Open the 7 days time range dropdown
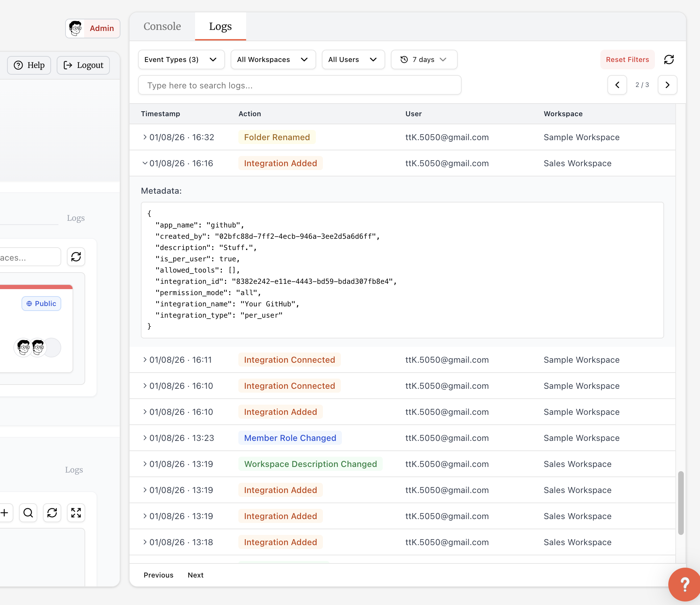Viewport: 700px width, 605px height. coord(424,60)
